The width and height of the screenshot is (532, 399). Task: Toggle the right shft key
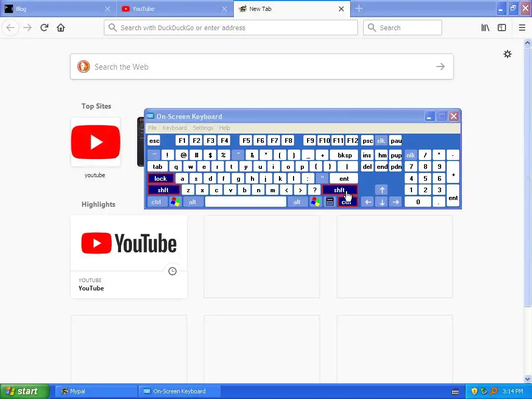pos(340,190)
